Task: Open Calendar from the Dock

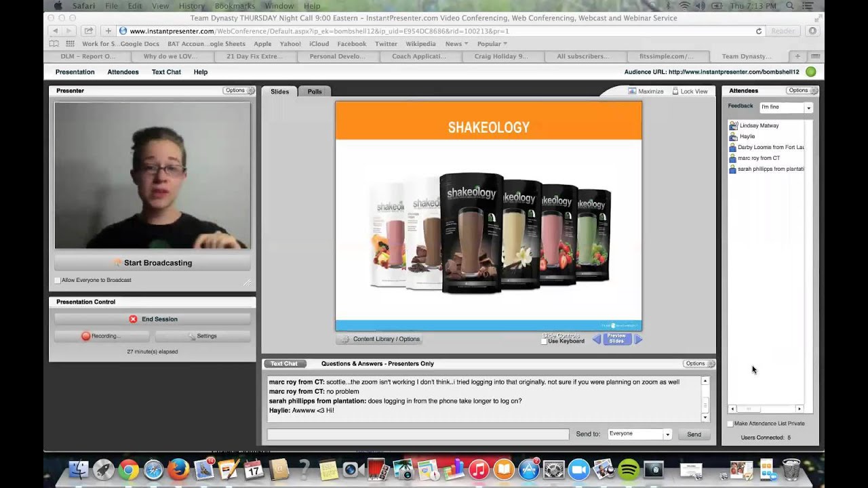Action: pos(254,470)
